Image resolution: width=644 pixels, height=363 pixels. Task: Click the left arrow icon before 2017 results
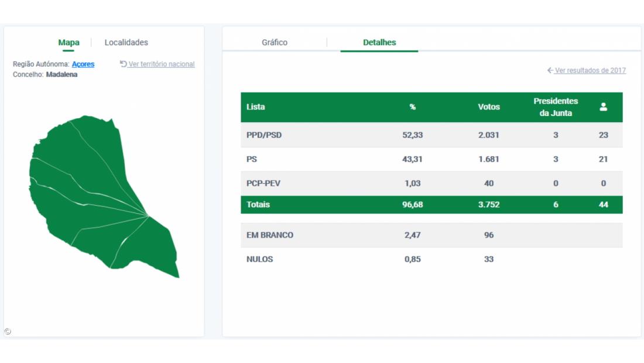point(550,70)
